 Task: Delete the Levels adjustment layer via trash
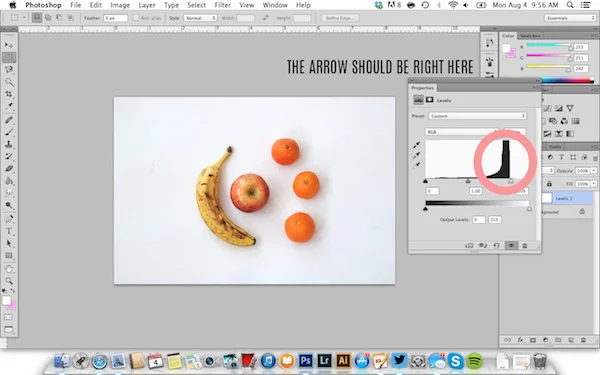tap(525, 246)
